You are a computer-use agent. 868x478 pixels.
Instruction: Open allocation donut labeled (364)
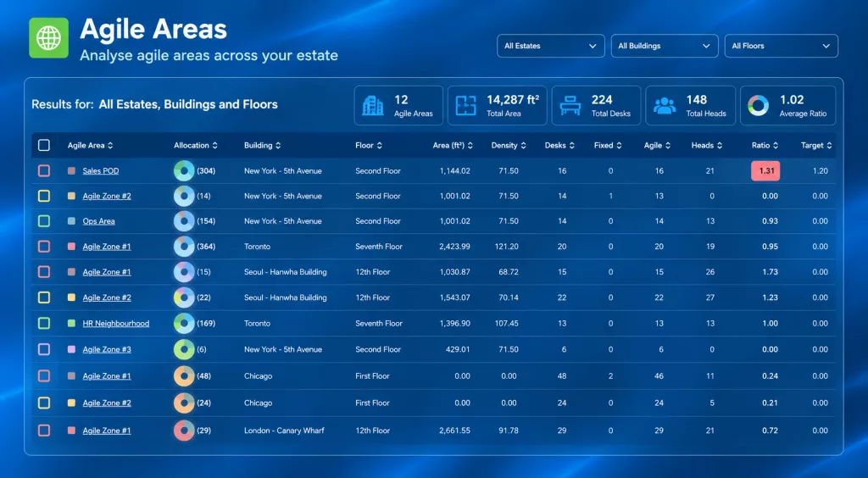184,246
